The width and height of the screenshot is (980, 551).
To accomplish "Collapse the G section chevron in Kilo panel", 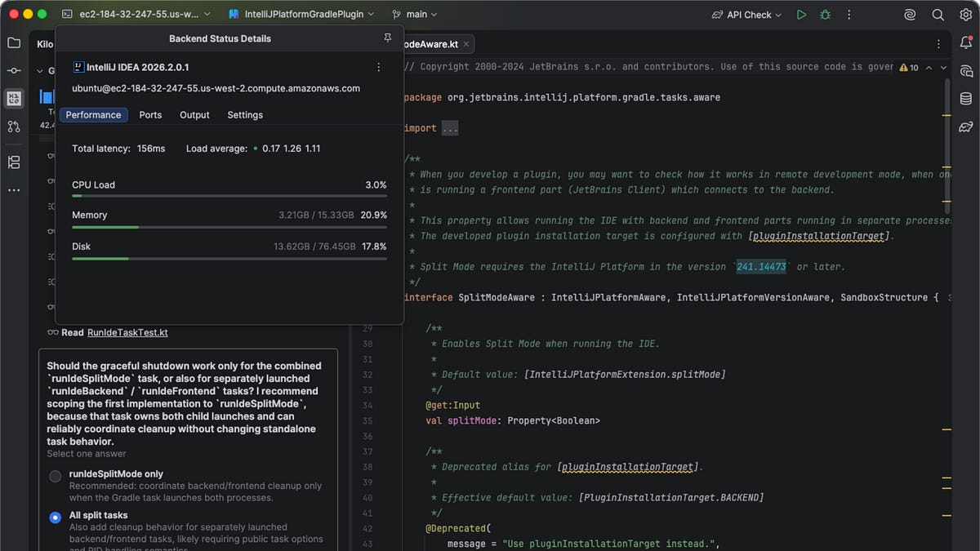I will coord(40,71).
